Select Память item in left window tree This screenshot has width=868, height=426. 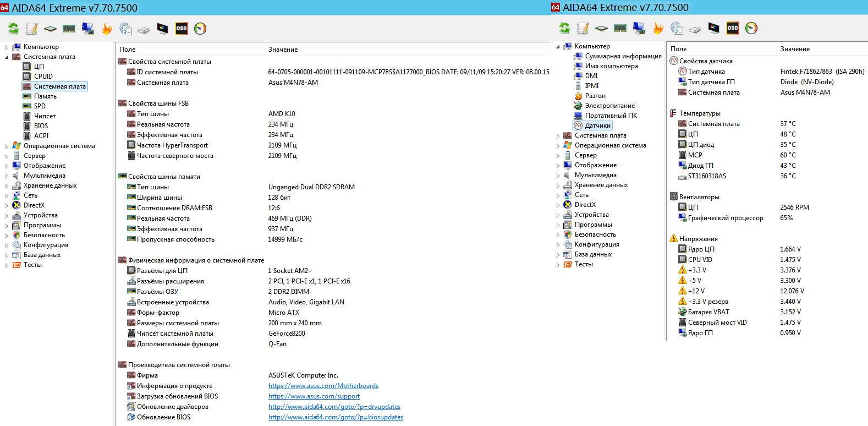coord(45,96)
